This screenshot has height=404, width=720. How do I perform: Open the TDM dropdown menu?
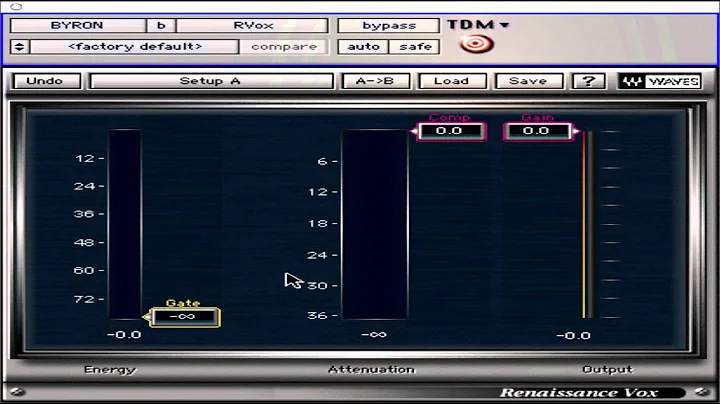pos(478,24)
